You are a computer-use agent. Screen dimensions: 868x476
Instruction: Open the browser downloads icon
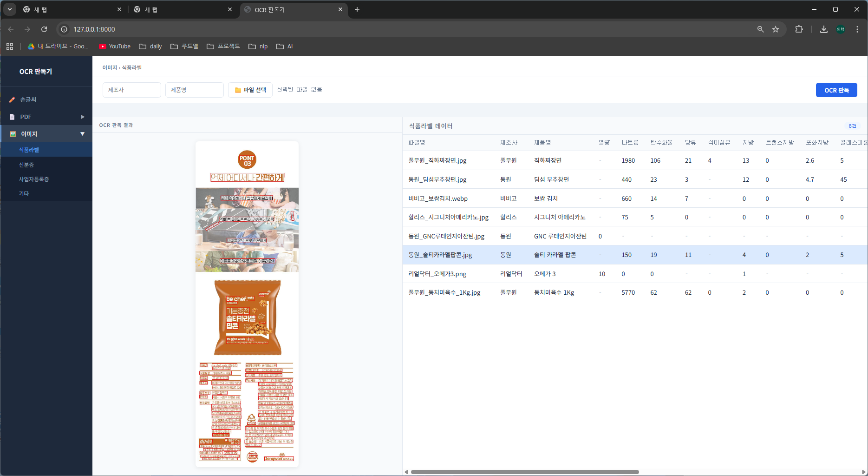click(x=823, y=29)
